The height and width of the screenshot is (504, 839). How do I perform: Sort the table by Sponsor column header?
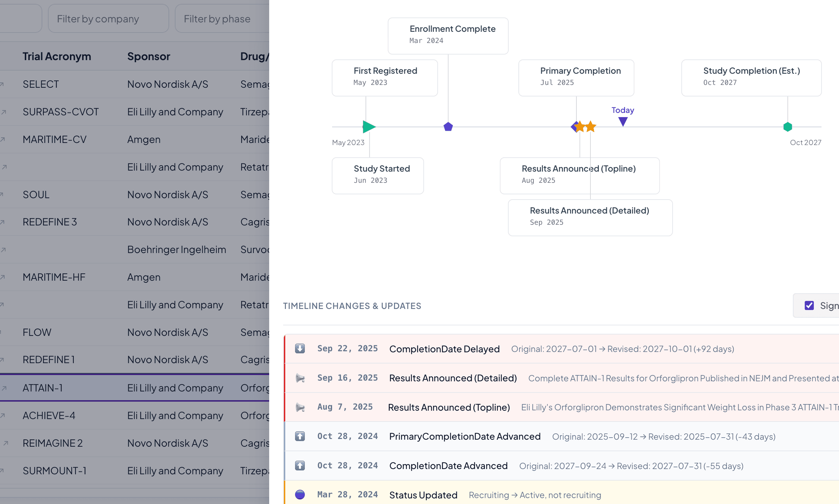[x=149, y=56]
